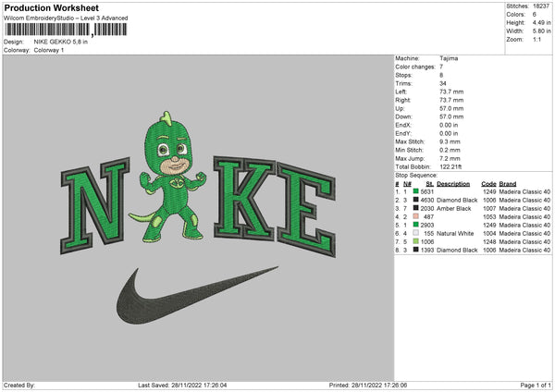Click the thread code '1248'

tap(489, 241)
